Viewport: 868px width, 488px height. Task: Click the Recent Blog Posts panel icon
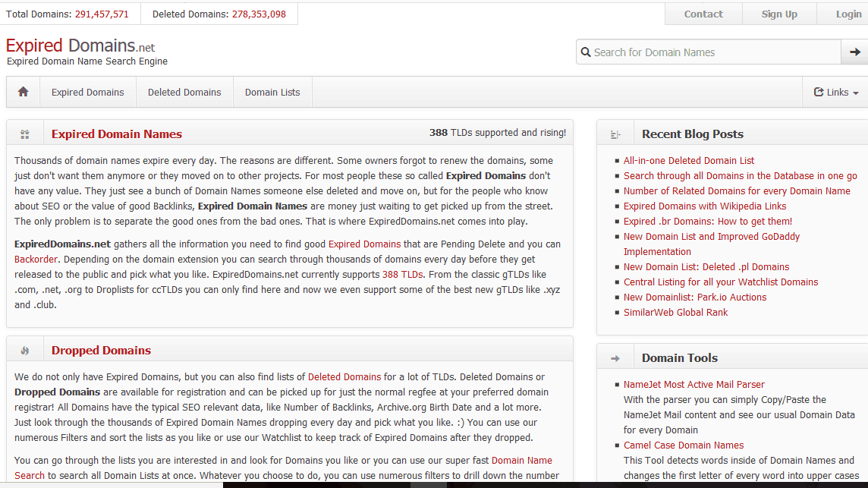[x=615, y=134]
